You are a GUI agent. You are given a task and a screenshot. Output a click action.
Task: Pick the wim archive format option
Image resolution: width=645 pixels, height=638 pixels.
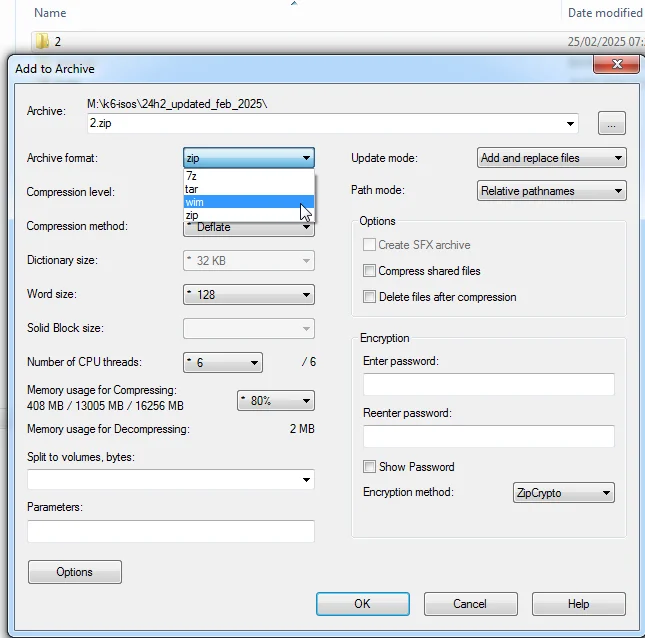248,202
